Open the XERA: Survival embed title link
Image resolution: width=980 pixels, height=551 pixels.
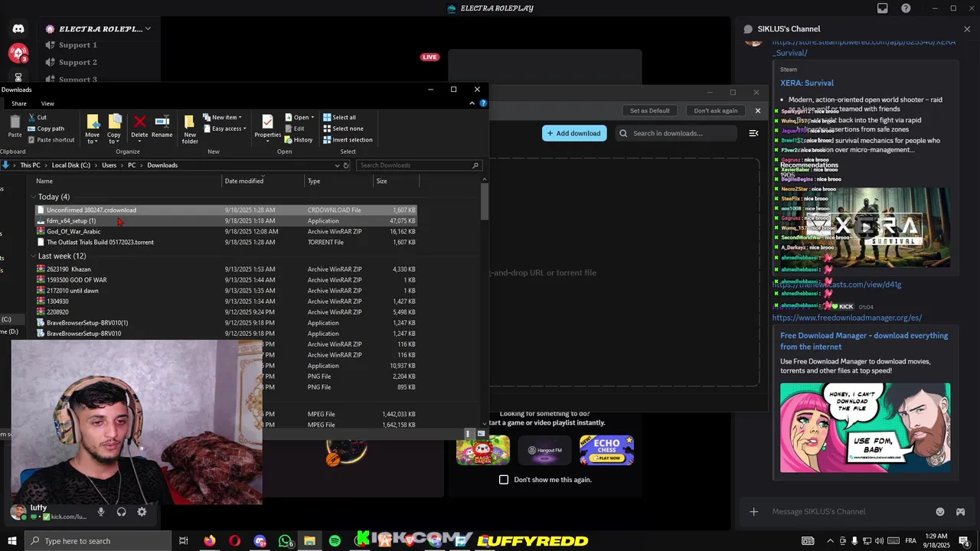pyautogui.click(x=807, y=83)
